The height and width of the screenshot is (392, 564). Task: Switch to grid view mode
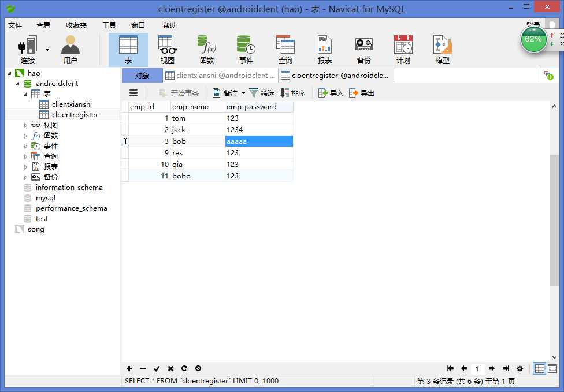[540, 368]
